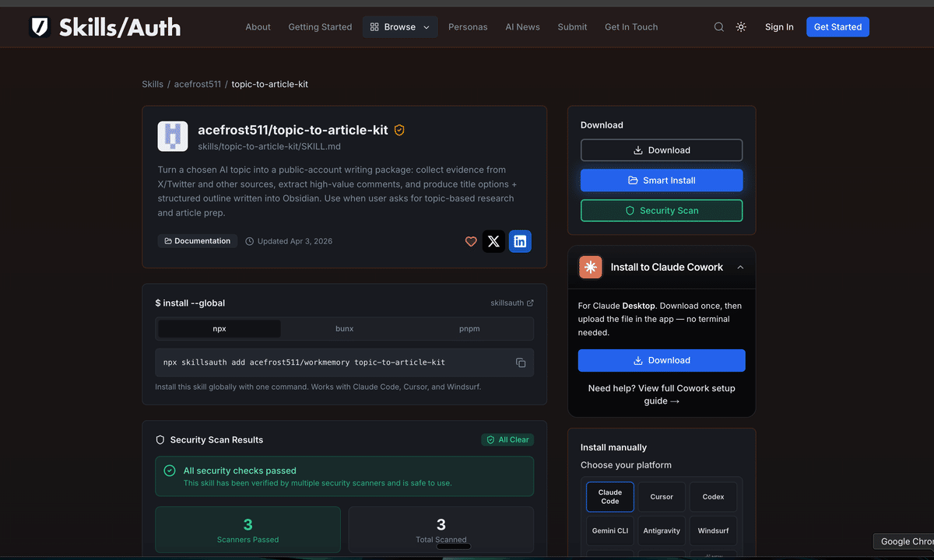Click the 3 Total Scanned card
934x560 pixels.
[x=441, y=530]
